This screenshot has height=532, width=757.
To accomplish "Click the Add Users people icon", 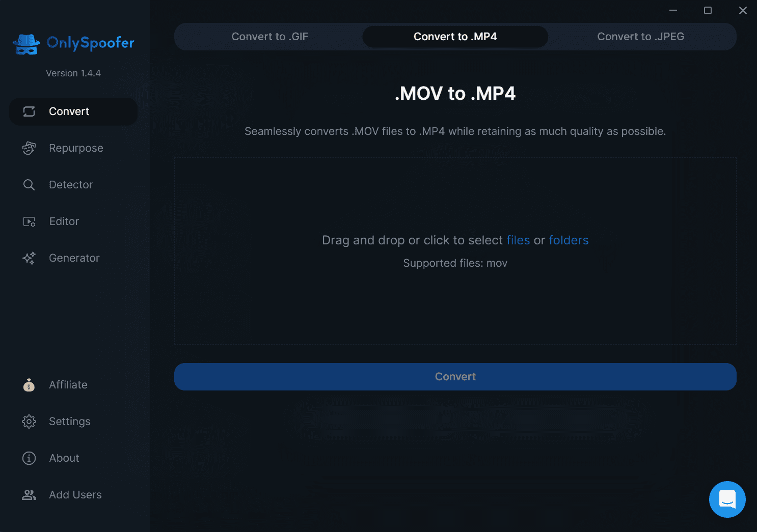I will [x=29, y=495].
